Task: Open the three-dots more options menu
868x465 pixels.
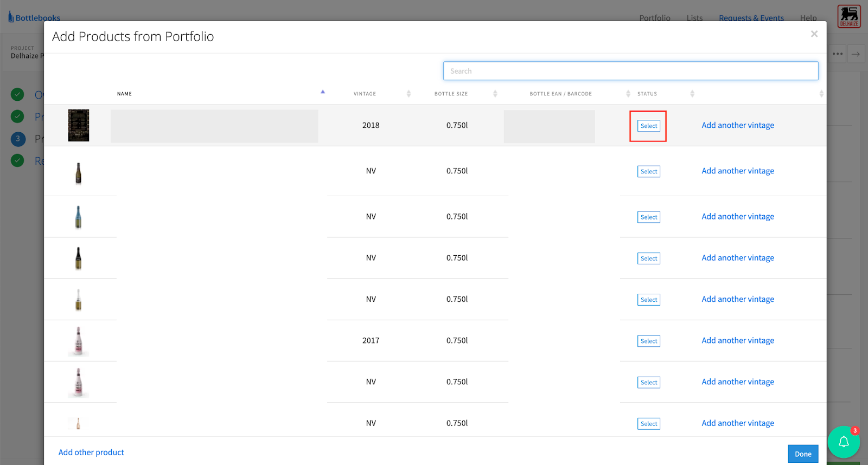Action: point(838,54)
